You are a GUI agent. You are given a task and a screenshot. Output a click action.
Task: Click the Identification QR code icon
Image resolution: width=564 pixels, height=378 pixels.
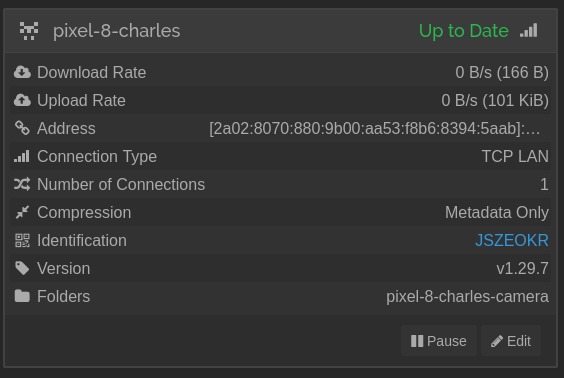(x=22, y=240)
